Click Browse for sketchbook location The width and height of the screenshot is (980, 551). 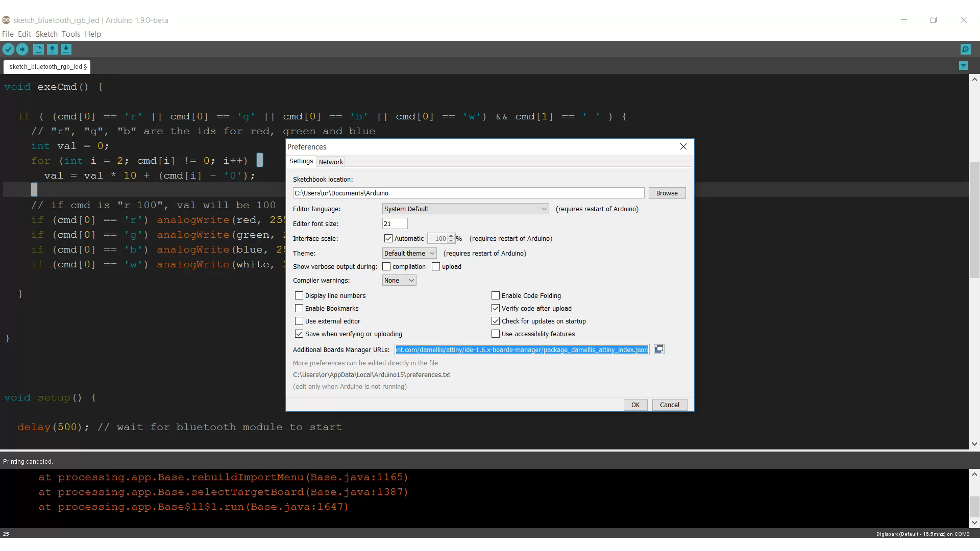tap(667, 193)
